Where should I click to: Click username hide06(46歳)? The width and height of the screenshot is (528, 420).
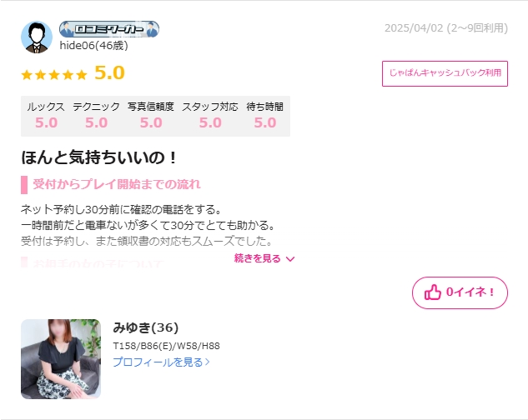tap(93, 46)
